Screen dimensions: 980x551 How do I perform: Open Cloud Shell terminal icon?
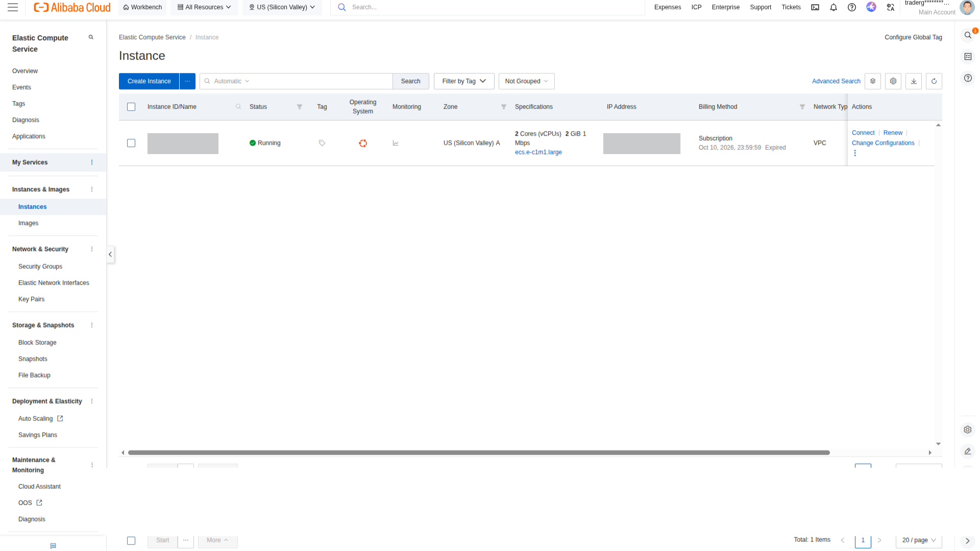coord(815,7)
